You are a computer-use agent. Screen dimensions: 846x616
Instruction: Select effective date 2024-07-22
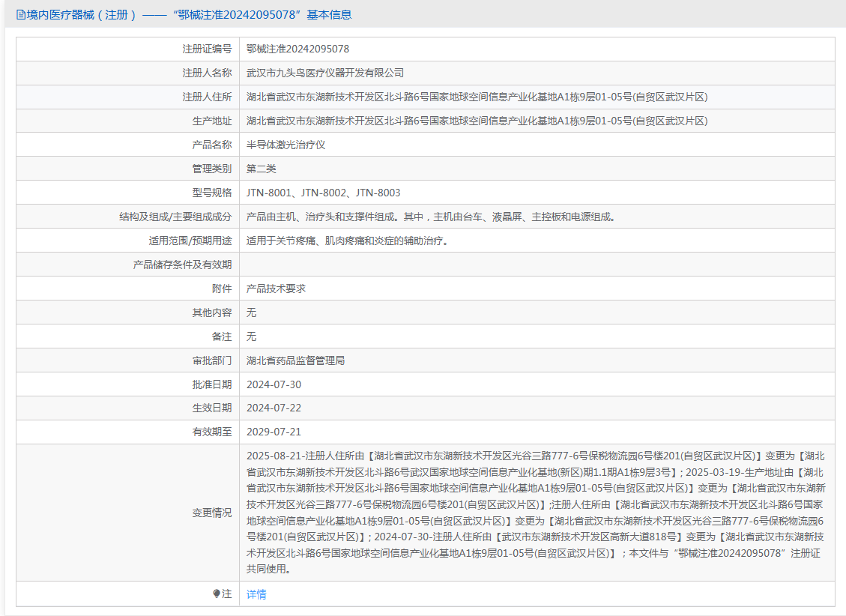pyautogui.click(x=274, y=408)
